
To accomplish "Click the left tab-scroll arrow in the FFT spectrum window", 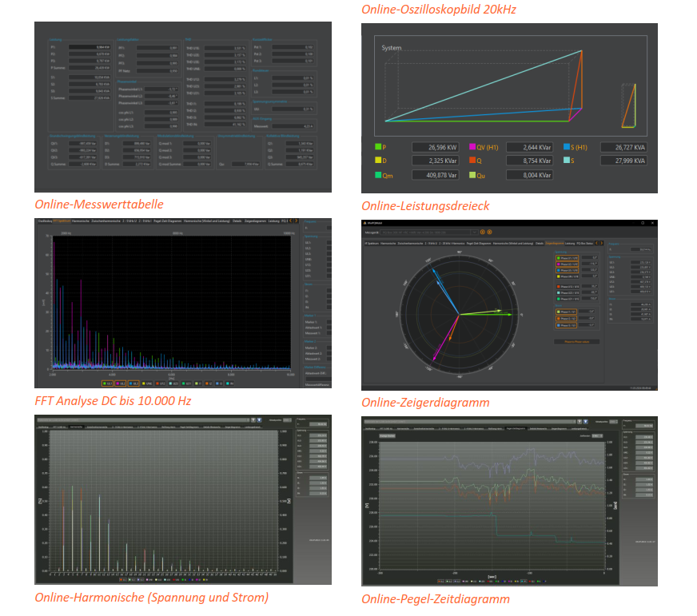I will [290, 221].
